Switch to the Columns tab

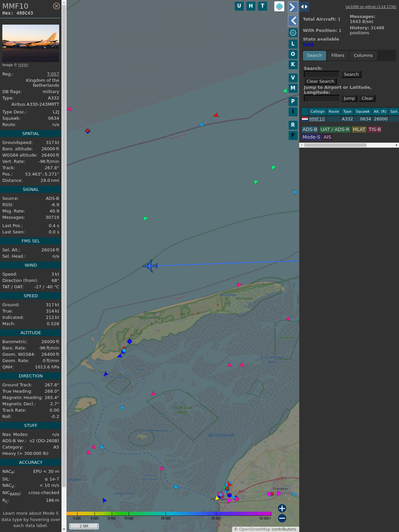coord(363,56)
